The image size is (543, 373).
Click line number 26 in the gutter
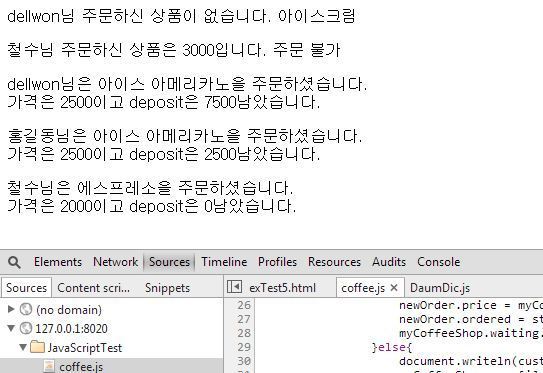pos(244,305)
